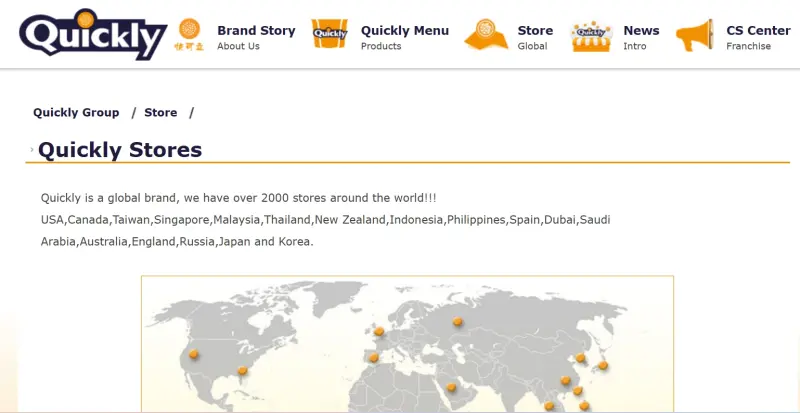Go to Store in the breadcrumb

[161, 112]
